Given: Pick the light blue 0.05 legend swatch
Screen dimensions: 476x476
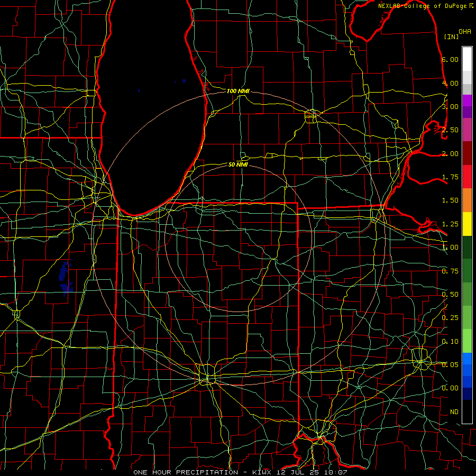Looking at the screenshot, I should pyautogui.click(x=467, y=359).
